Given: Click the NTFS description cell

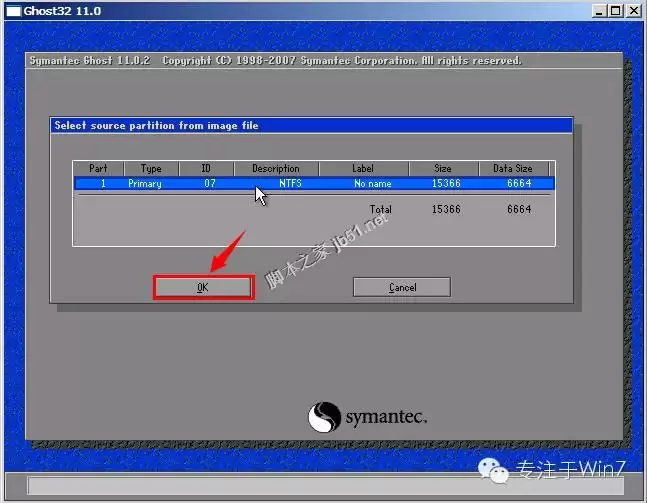Looking at the screenshot, I should coord(290,183).
